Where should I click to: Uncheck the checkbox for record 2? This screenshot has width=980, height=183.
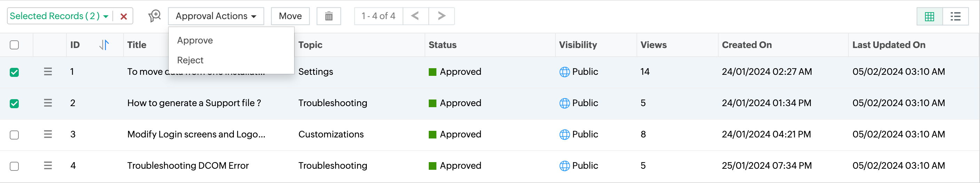pyautogui.click(x=15, y=103)
